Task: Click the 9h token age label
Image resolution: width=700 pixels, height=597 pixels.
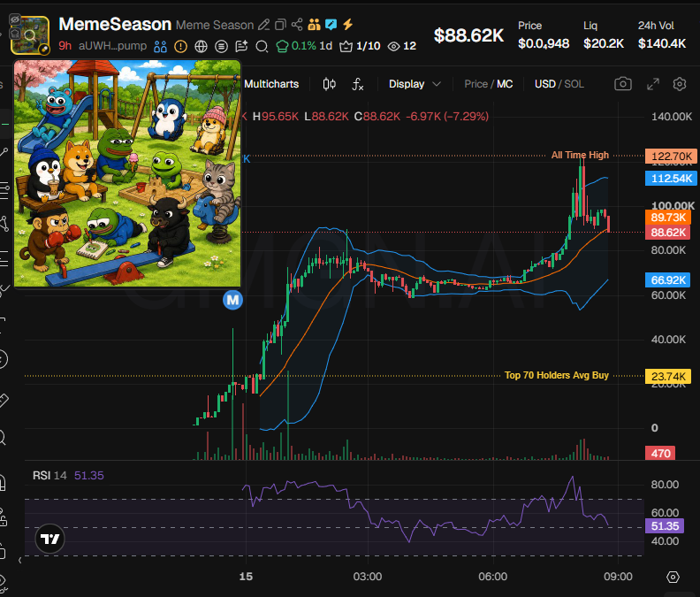Action: (x=65, y=46)
